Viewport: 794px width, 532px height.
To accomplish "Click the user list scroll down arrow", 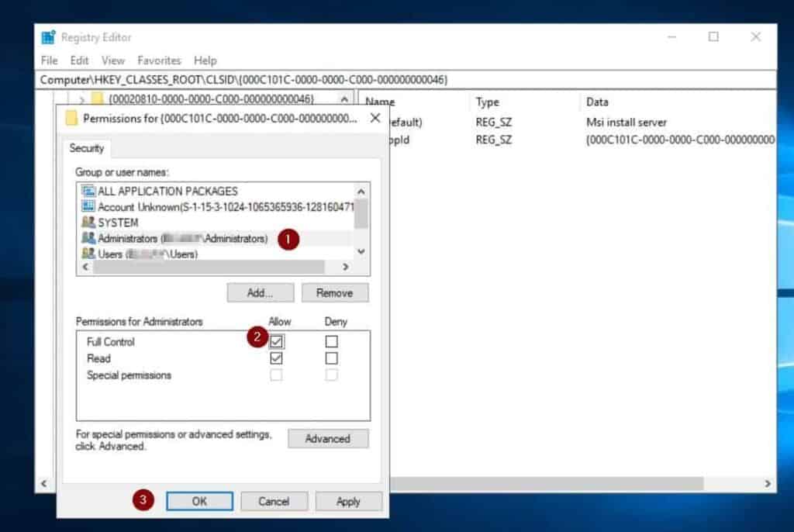I will tap(361, 251).
